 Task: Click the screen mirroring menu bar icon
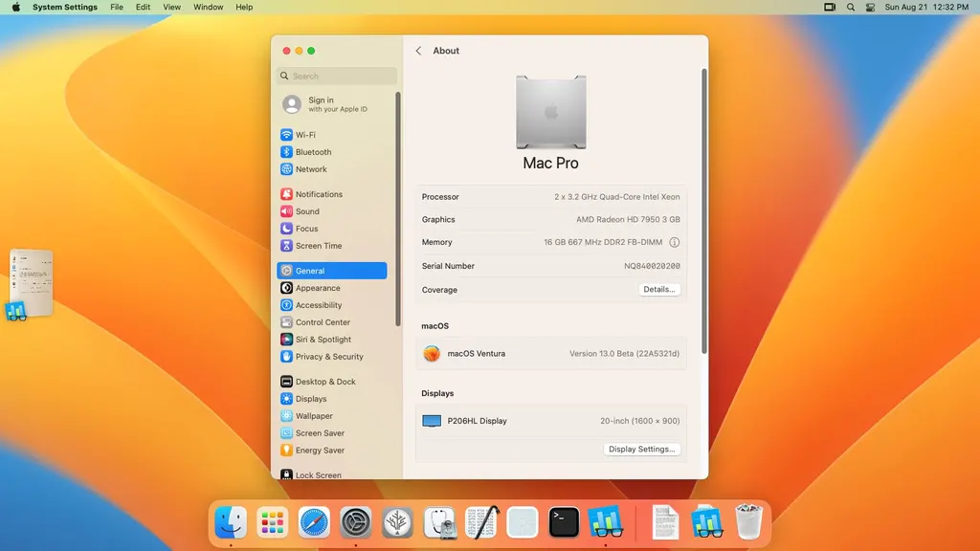coord(830,8)
